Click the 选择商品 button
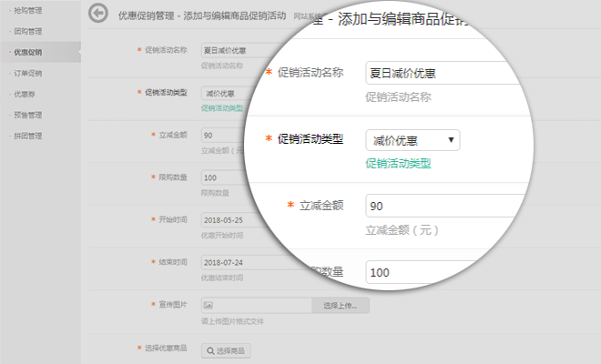 pyautogui.click(x=226, y=350)
